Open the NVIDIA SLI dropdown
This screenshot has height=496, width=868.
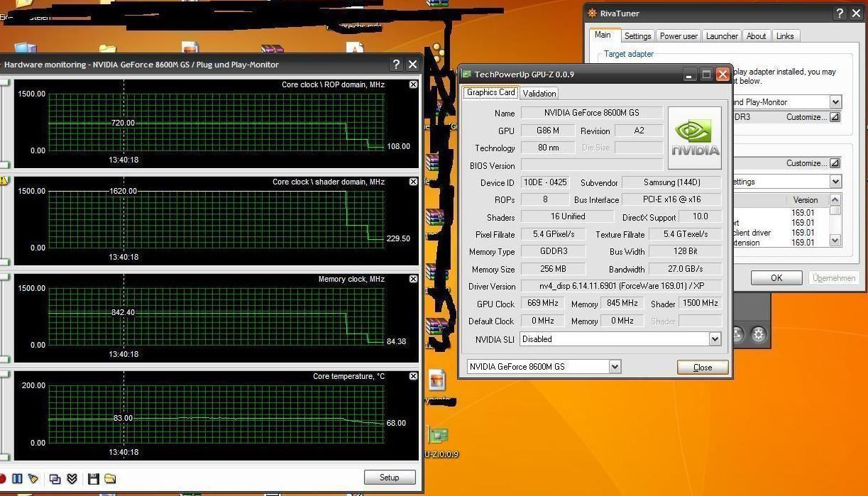coord(715,339)
